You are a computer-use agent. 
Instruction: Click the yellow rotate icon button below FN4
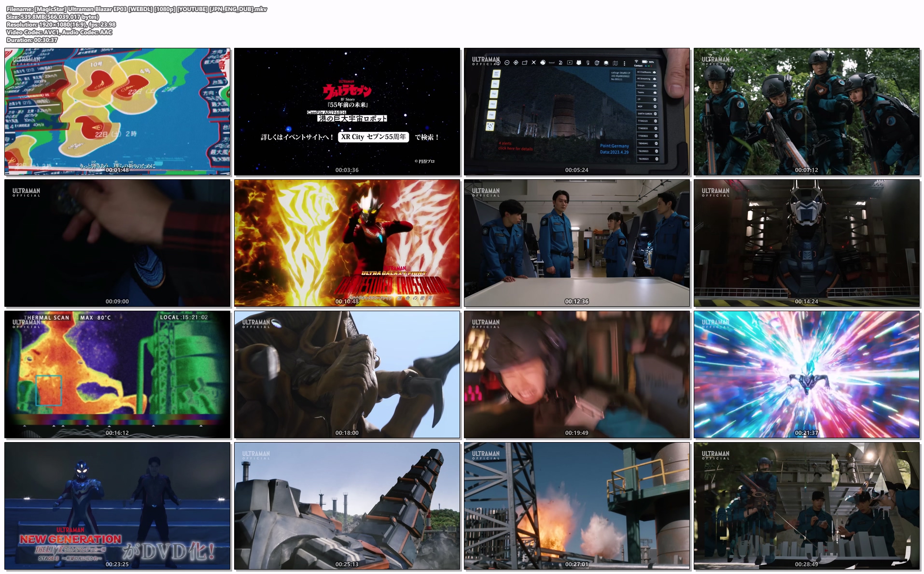point(490,126)
